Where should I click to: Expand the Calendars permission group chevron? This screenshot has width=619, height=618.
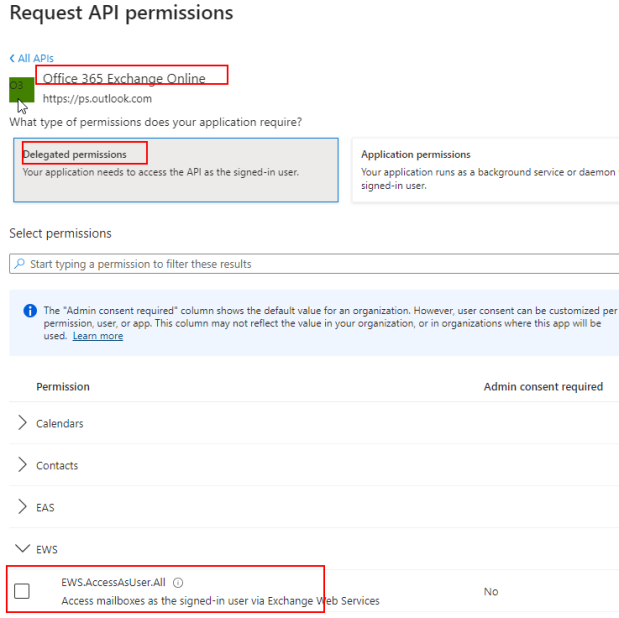tap(23, 423)
